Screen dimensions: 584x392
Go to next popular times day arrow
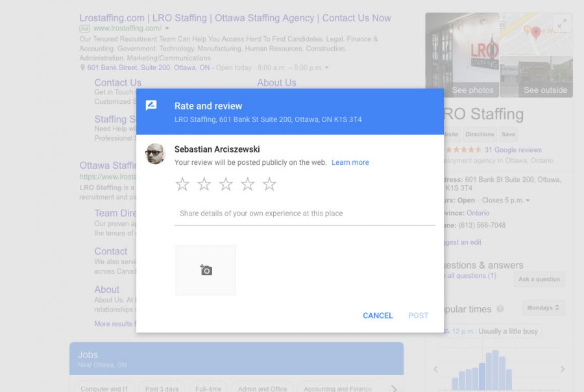[x=562, y=369]
